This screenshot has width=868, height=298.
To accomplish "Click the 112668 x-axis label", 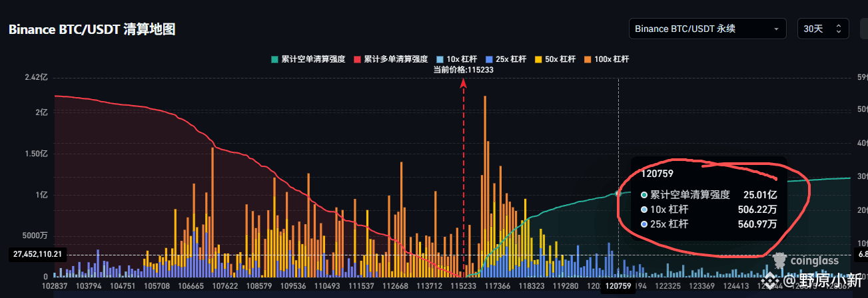I will pos(396,285).
